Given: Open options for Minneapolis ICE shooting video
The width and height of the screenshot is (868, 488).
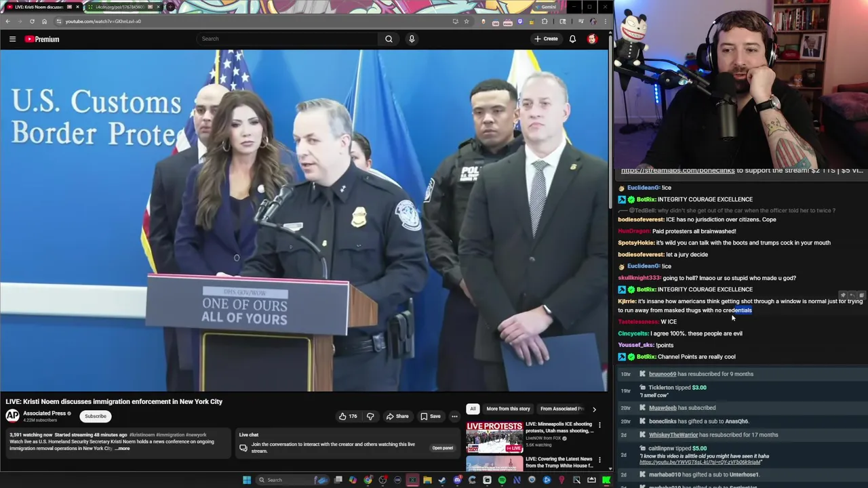Looking at the screenshot, I should [599, 426].
